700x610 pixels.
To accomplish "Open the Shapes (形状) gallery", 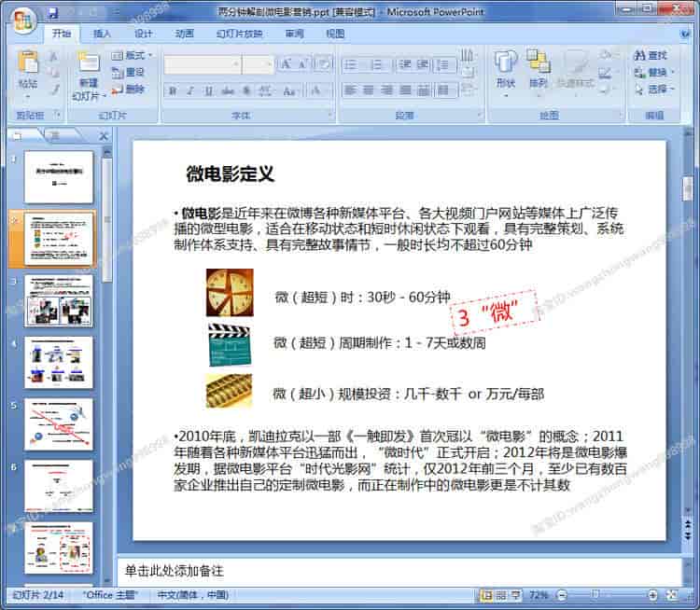I will pyautogui.click(x=505, y=72).
